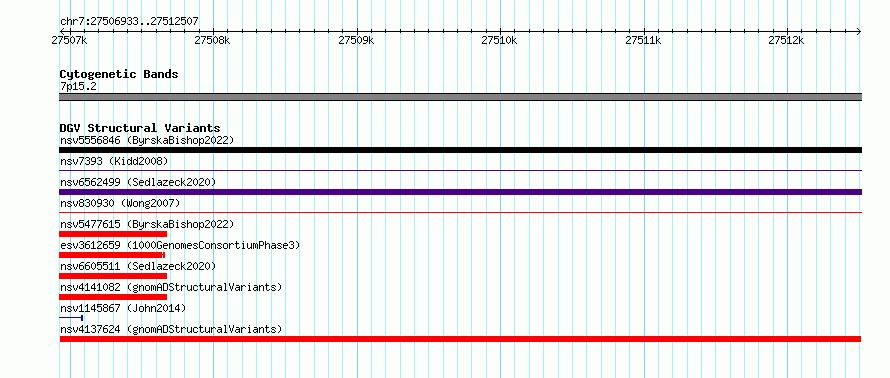Click the 27507k ruler tick label
890x378 pixels.
(x=69, y=40)
